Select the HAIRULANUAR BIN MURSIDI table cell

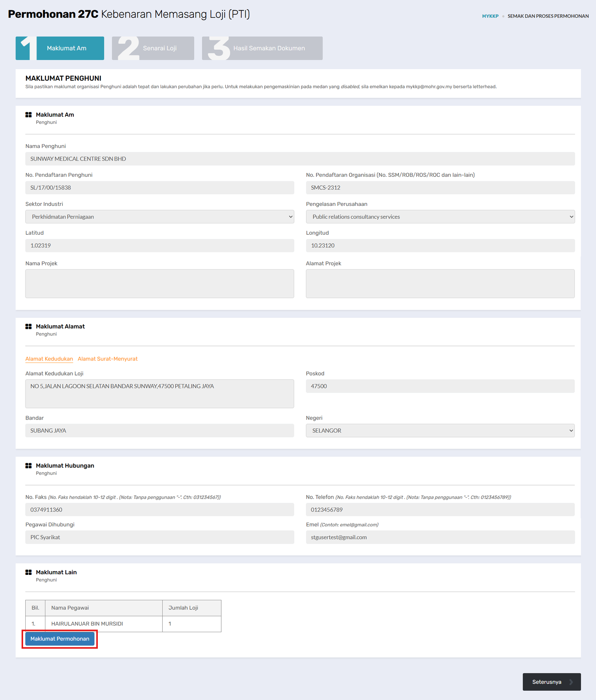104,624
